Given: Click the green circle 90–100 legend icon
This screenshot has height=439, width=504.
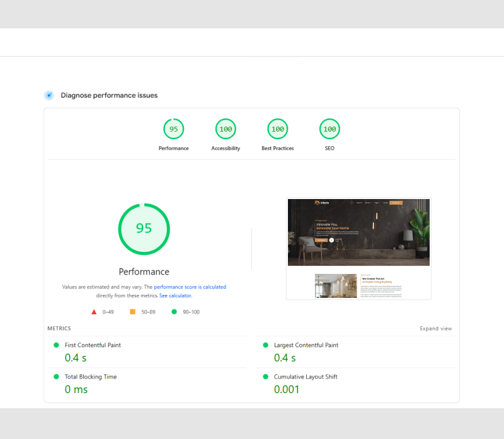Looking at the screenshot, I should click(175, 312).
